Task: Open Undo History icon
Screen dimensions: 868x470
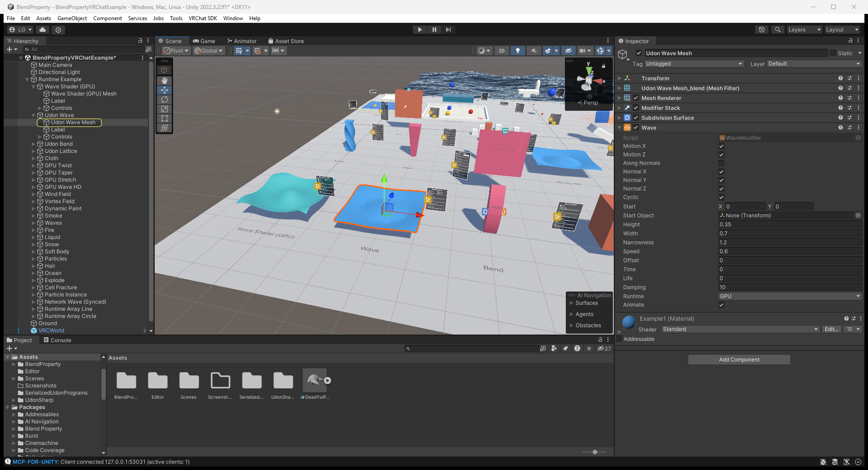Action: tap(762, 30)
